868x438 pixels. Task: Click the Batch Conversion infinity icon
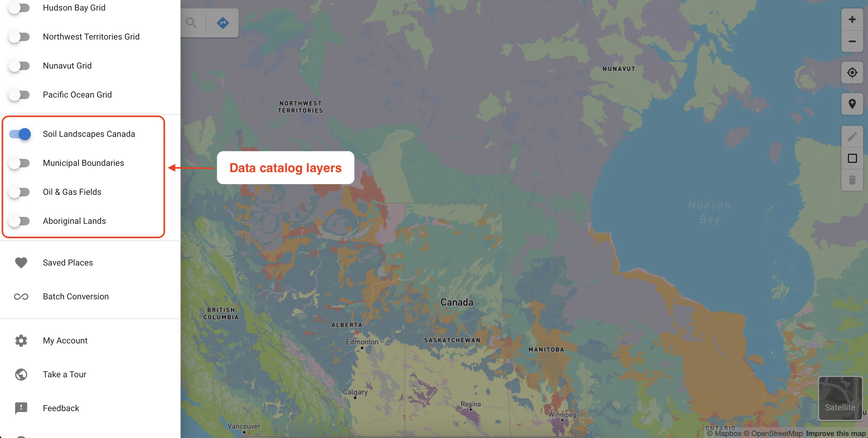21,297
